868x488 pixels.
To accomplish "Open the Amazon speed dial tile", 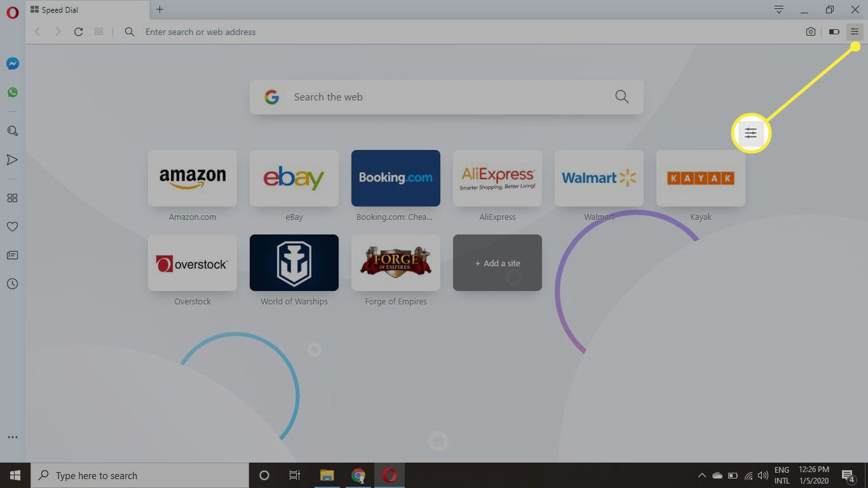I will (x=193, y=178).
